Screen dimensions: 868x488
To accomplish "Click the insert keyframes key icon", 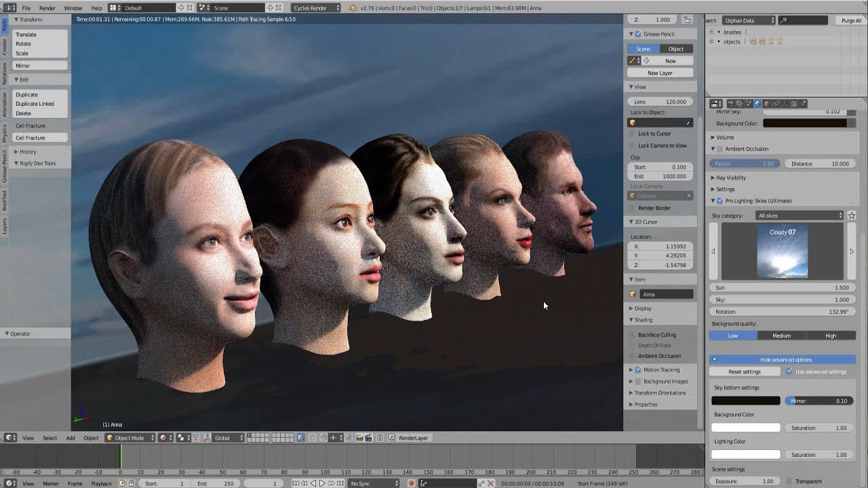I will coord(481,483).
